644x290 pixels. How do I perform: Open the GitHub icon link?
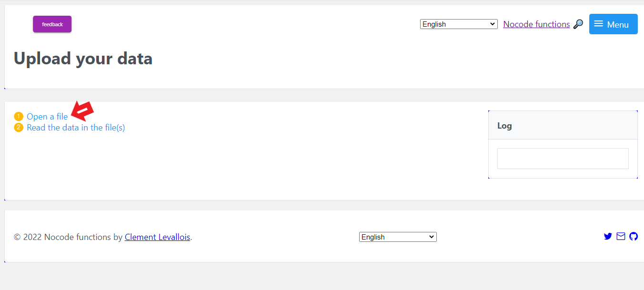(x=634, y=236)
